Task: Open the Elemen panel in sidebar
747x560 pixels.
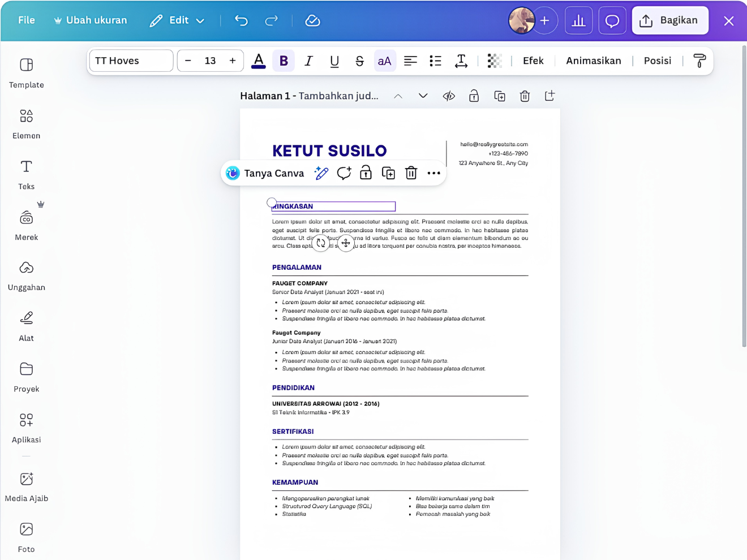Action: click(26, 124)
